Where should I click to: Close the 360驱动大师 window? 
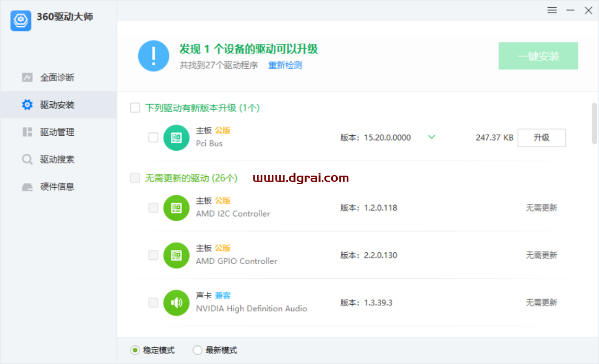pyautogui.click(x=588, y=11)
